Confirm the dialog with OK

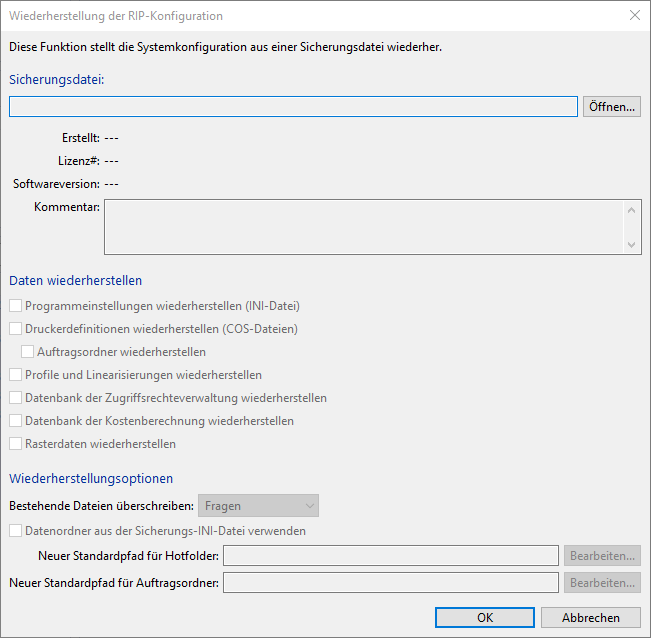point(485,617)
